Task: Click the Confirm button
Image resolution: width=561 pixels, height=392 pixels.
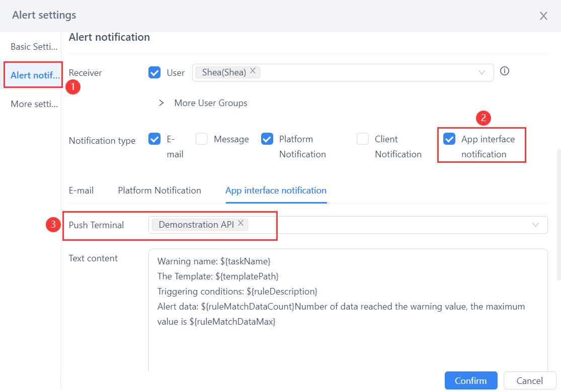Action: click(x=470, y=380)
